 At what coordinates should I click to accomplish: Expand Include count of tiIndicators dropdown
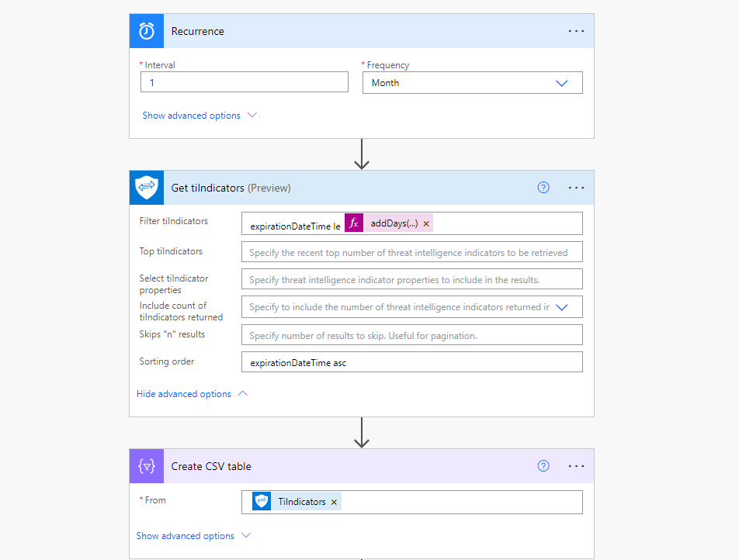click(562, 307)
